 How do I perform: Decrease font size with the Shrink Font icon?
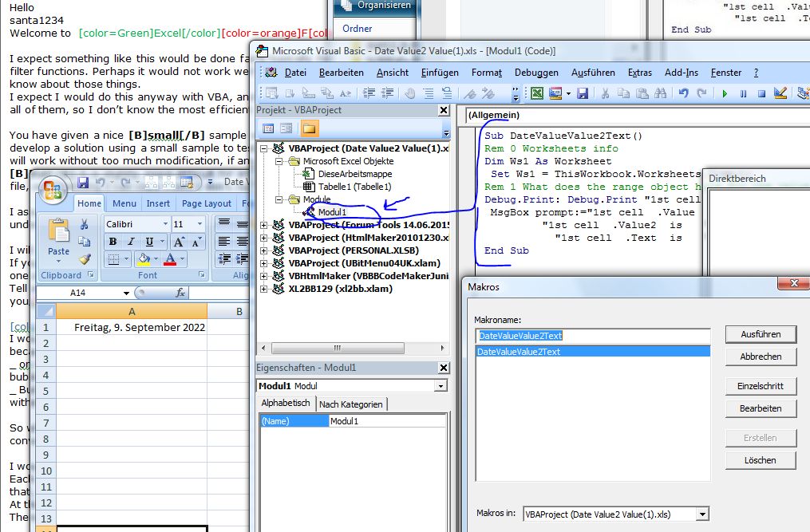click(x=196, y=242)
